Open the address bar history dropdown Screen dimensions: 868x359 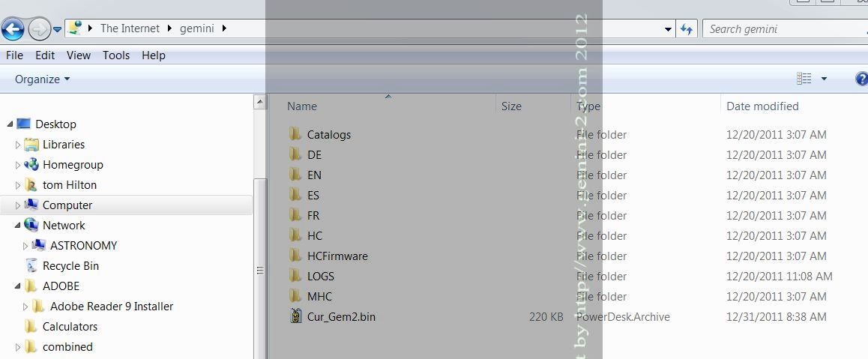click(x=669, y=29)
